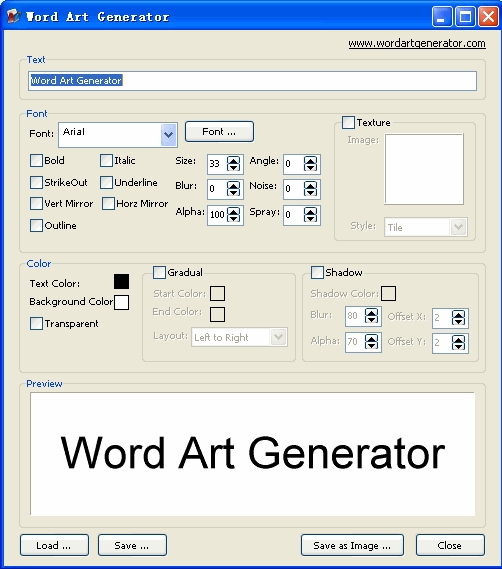Enable the Outline checkbox
Screen dimensions: 502x569
[36, 225]
